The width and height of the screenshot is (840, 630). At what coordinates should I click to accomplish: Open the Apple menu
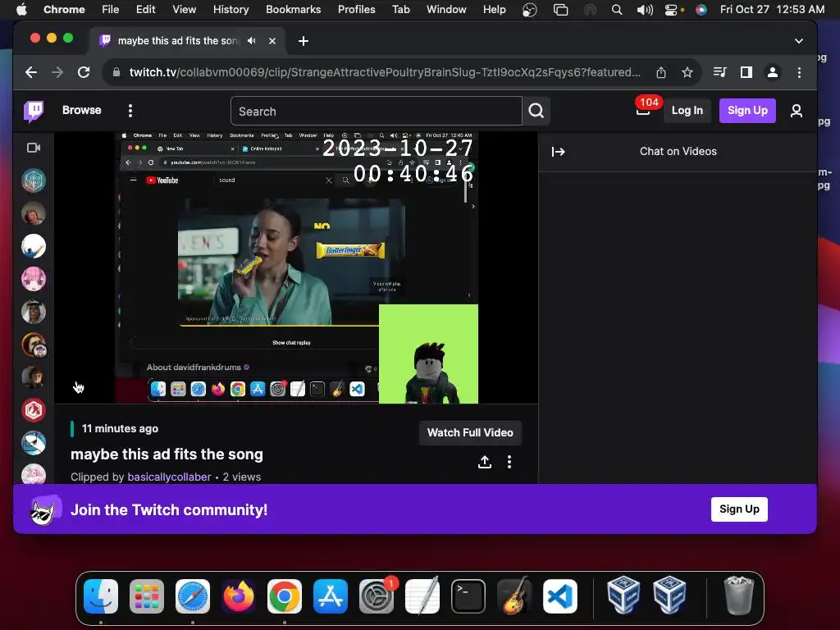pyautogui.click(x=21, y=9)
